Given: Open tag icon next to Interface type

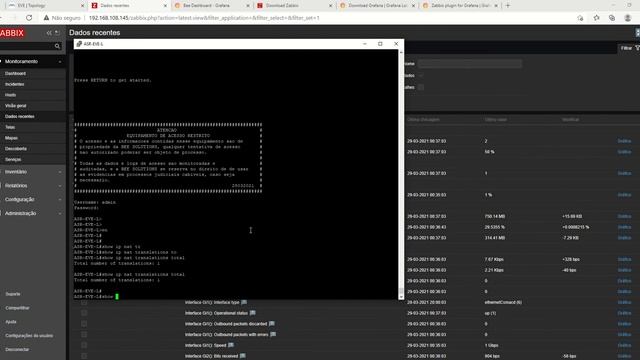Looking at the screenshot, I should (x=244, y=302).
